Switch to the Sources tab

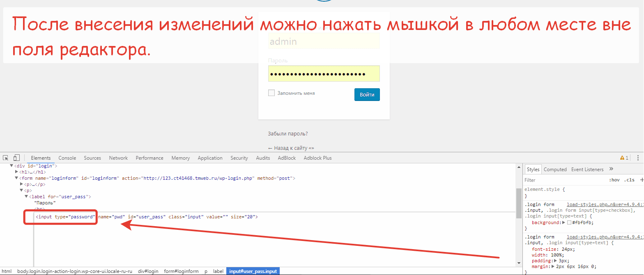(x=92, y=158)
